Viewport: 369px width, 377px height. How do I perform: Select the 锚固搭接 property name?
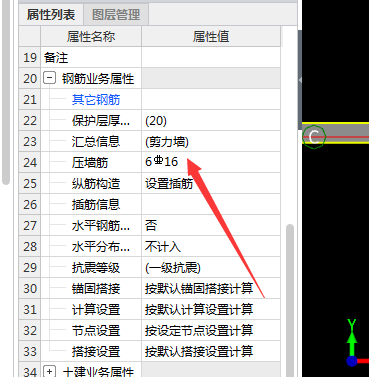[x=96, y=289]
